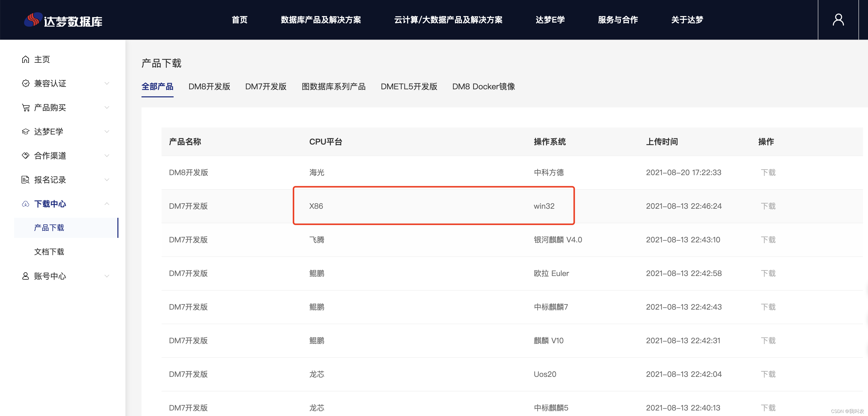Image resolution: width=868 pixels, height=416 pixels.
Task: Download DM8开发版 for 海光 中科方德
Action: 768,173
